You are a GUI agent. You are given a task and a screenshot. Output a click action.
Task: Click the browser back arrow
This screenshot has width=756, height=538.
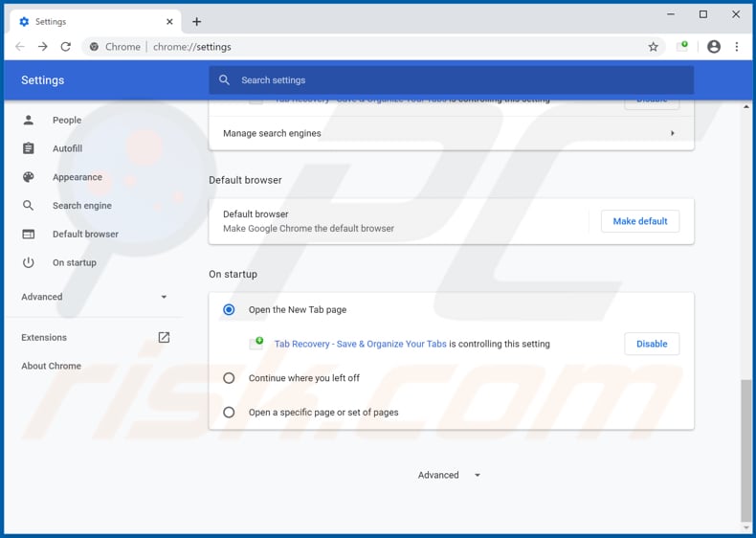click(20, 47)
